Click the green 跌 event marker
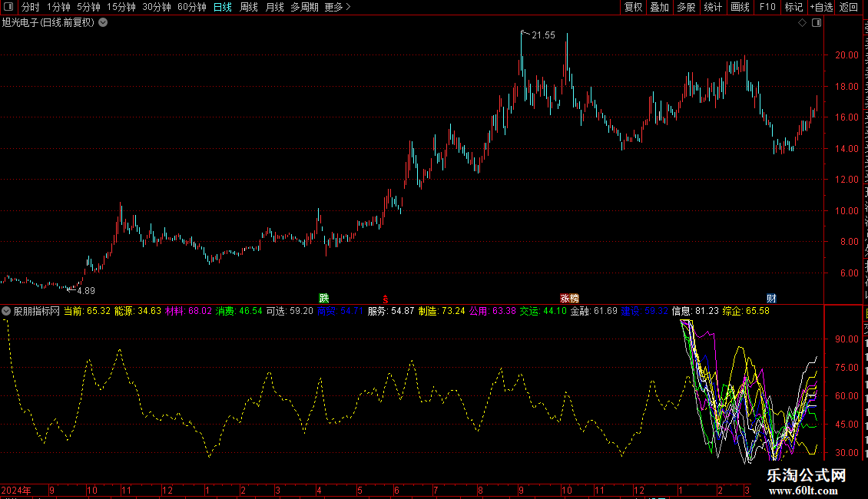The image size is (868, 499). (324, 299)
